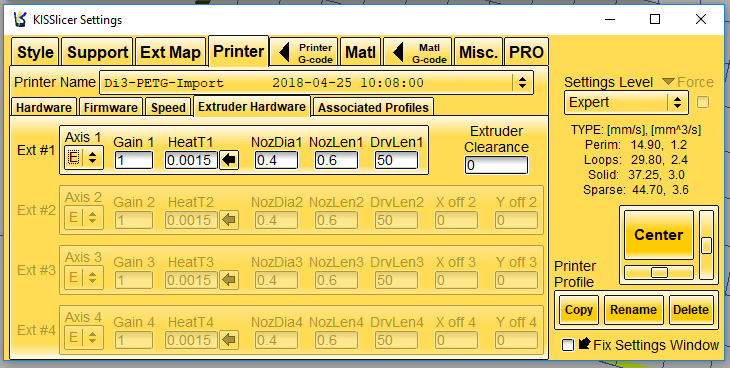Click the Extruder Clearance input field
The image size is (730, 368).
click(496, 165)
